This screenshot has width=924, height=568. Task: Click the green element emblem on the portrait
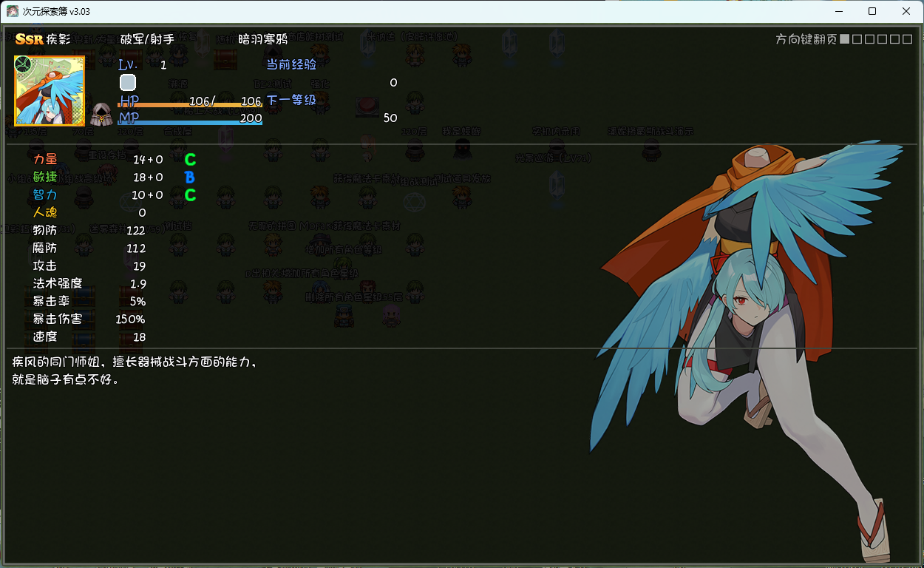coord(23,65)
